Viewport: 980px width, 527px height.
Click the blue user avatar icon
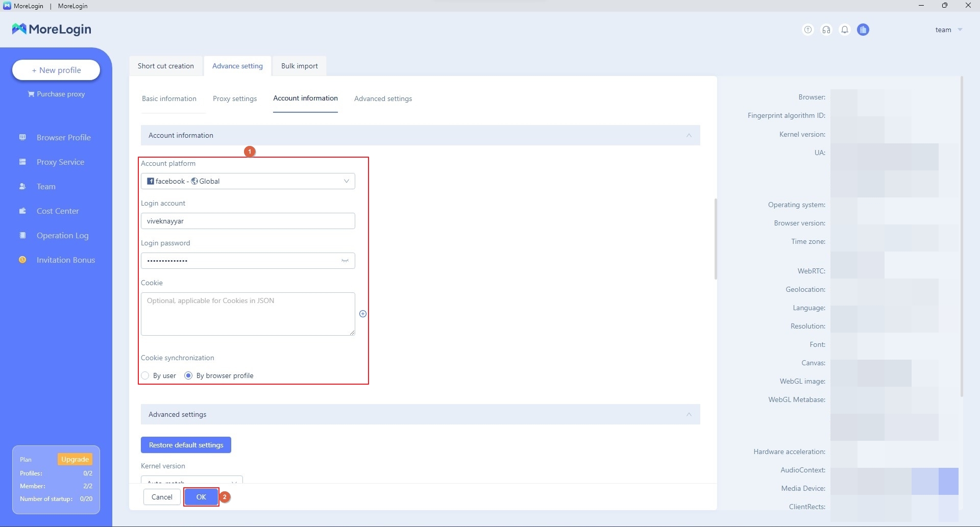click(863, 30)
